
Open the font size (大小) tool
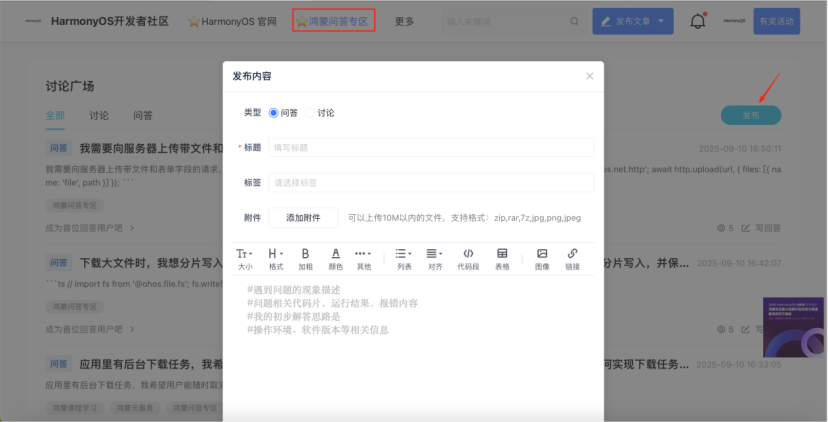coord(244,259)
